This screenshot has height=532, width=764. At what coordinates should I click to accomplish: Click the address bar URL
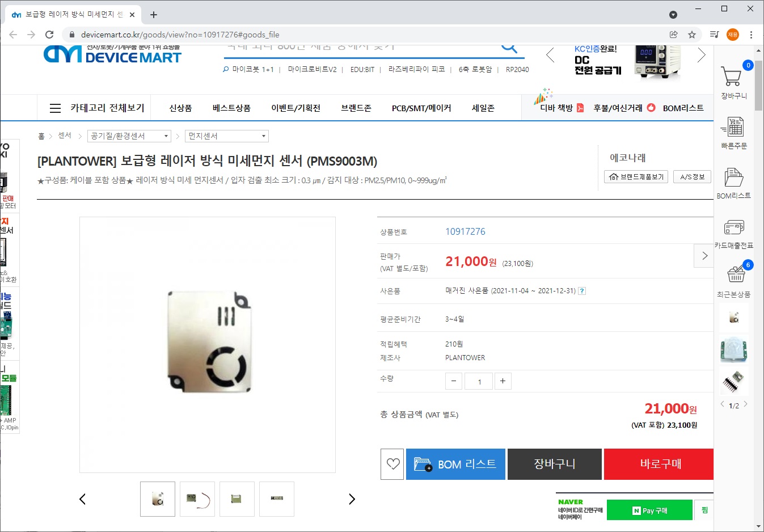pos(180,35)
